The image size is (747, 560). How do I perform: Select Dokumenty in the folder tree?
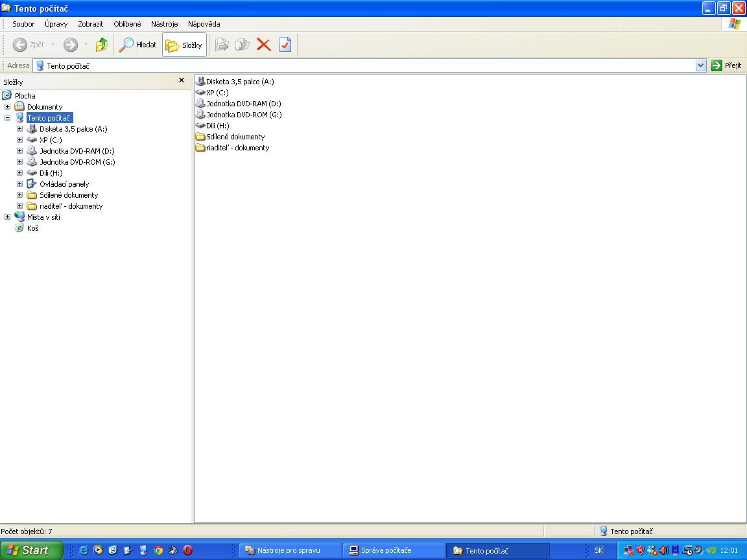click(x=45, y=107)
